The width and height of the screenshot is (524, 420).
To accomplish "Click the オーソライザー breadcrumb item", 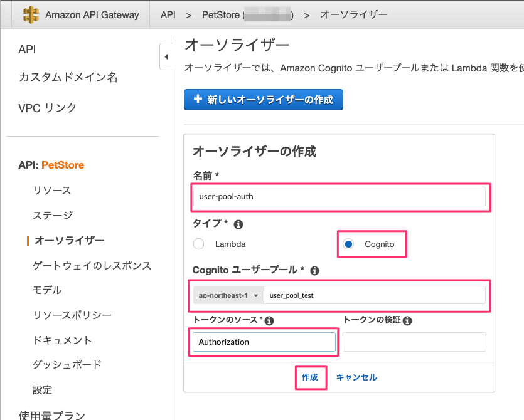I will coord(353,14).
